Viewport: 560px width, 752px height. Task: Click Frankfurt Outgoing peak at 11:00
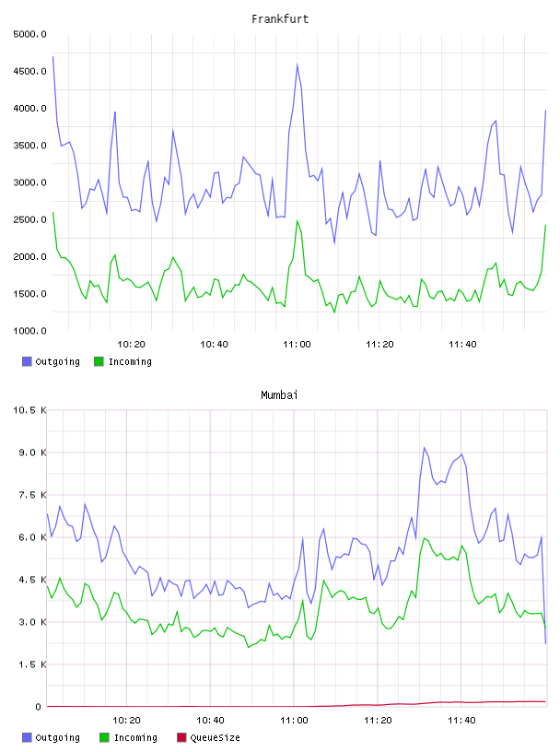click(297, 65)
